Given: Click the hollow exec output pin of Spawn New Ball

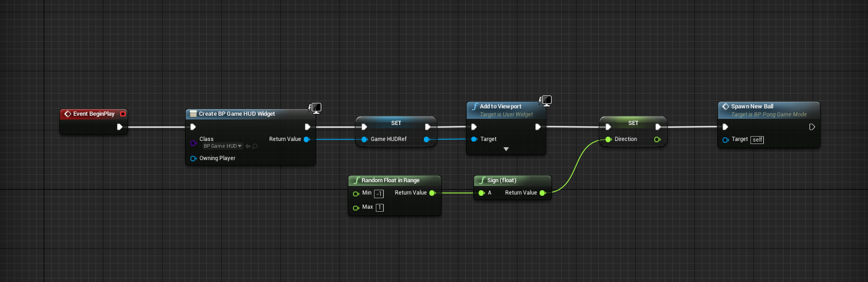Looking at the screenshot, I should (813, 127).
